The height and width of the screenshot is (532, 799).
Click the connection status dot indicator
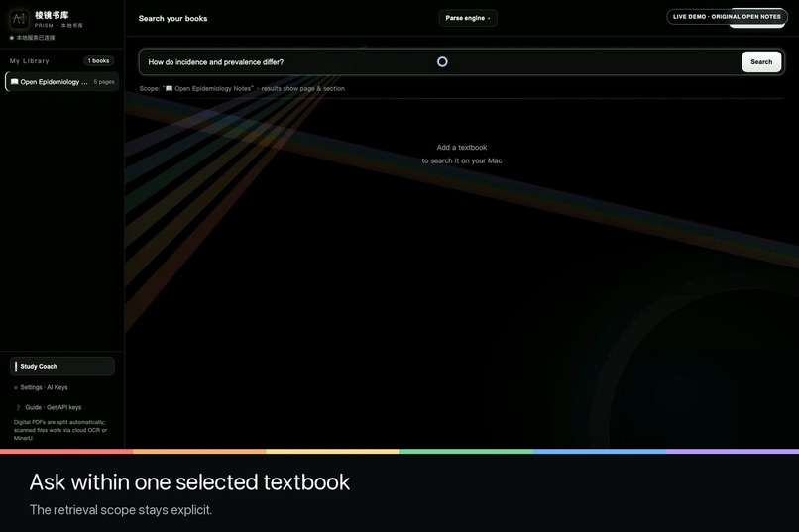(x=12, y=38)
